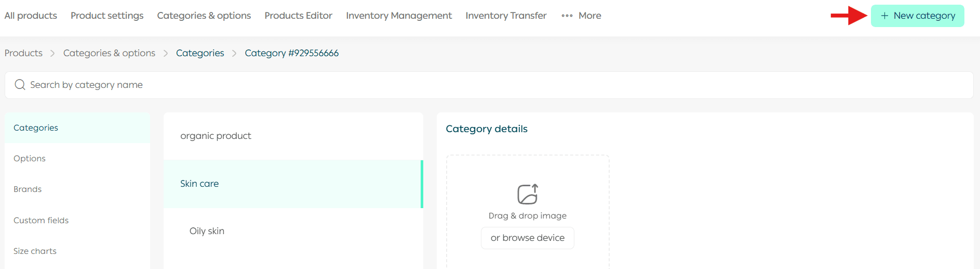Click Categories & options breadcrumb

coord(109,53)
